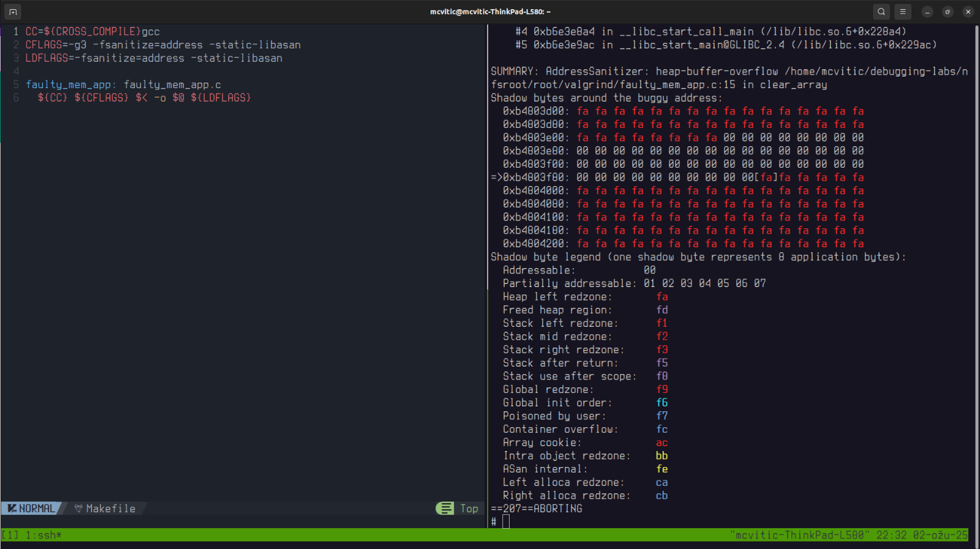This screenshot has width=980, height=549.
Task: Click the green lines icon beside Top
Action: click(x=445, y=509)
